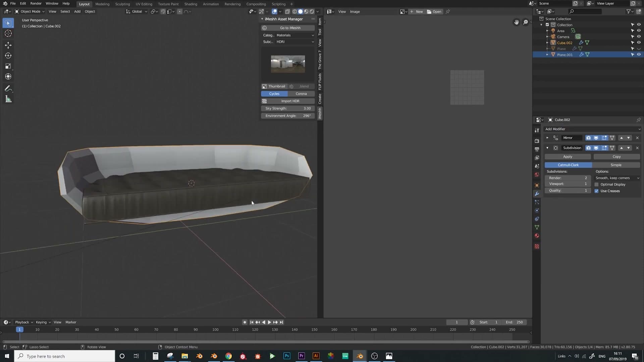
Task: Select the Scale tool
Action: 8,66
